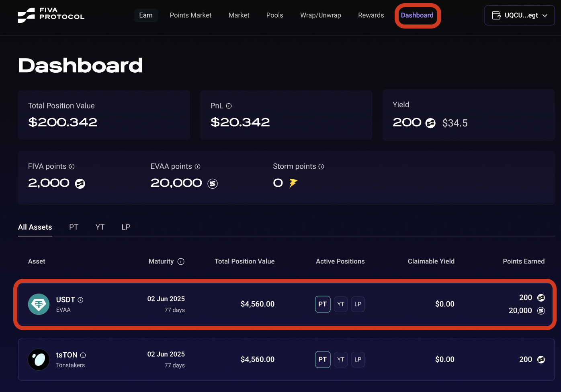Click the Maturity column info icon
Image resolution: width=561 pixels, height=392 pixels.
(181, 261)
